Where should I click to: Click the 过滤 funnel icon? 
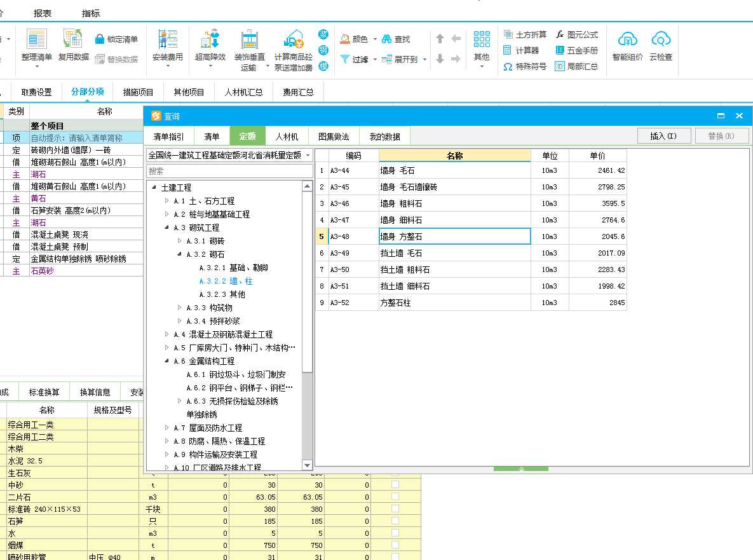(345, 59)
